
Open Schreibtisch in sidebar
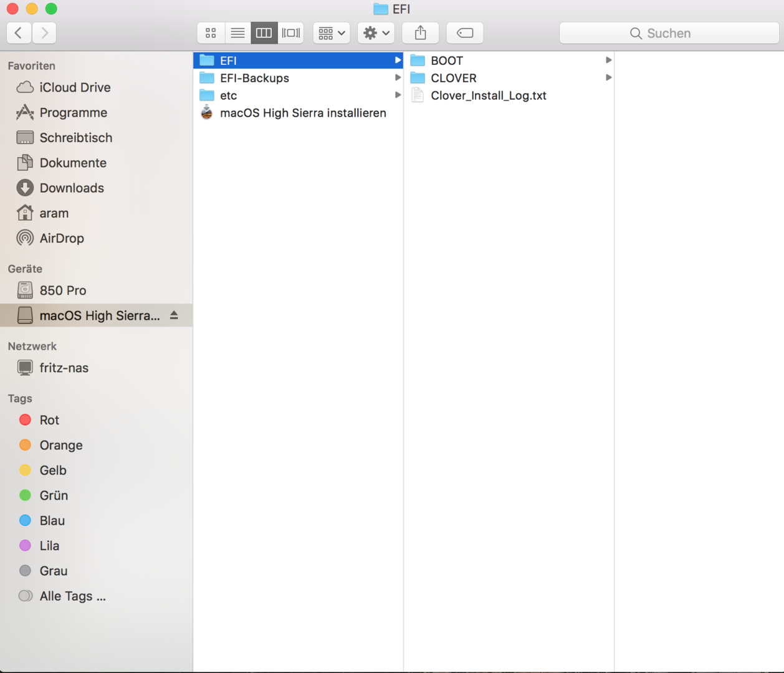(x=96, y=138)
